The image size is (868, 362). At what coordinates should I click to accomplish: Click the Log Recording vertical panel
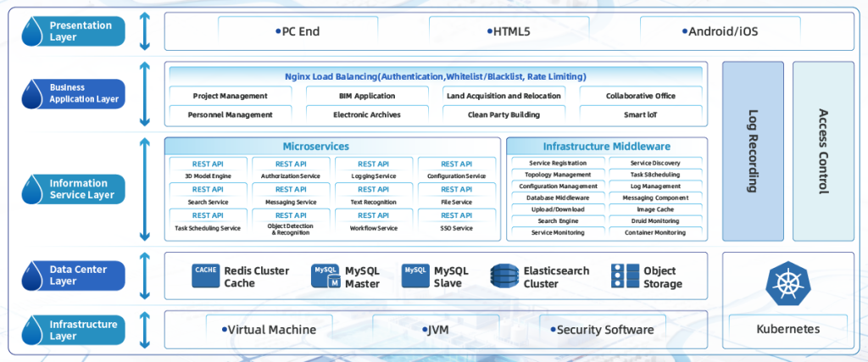(x=753, y=151)
